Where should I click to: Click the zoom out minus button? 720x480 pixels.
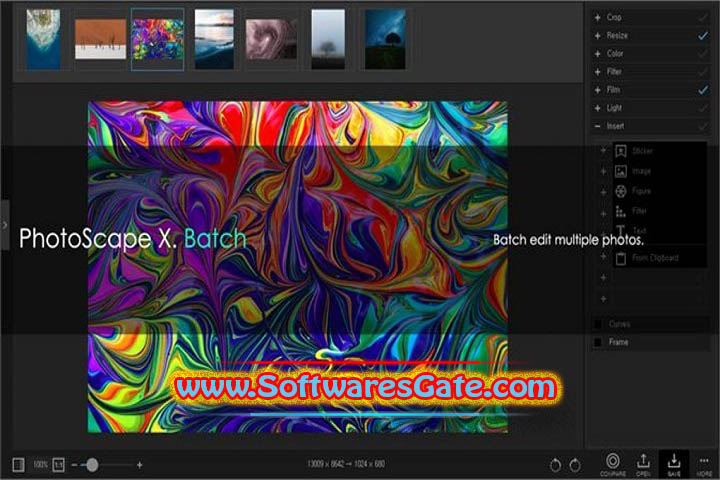point(74,465)
